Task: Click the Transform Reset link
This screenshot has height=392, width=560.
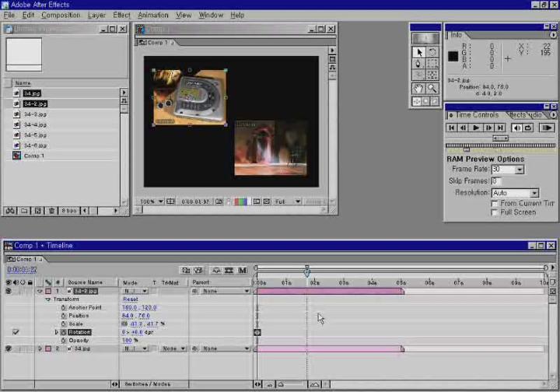Action: tap(131, 299)
